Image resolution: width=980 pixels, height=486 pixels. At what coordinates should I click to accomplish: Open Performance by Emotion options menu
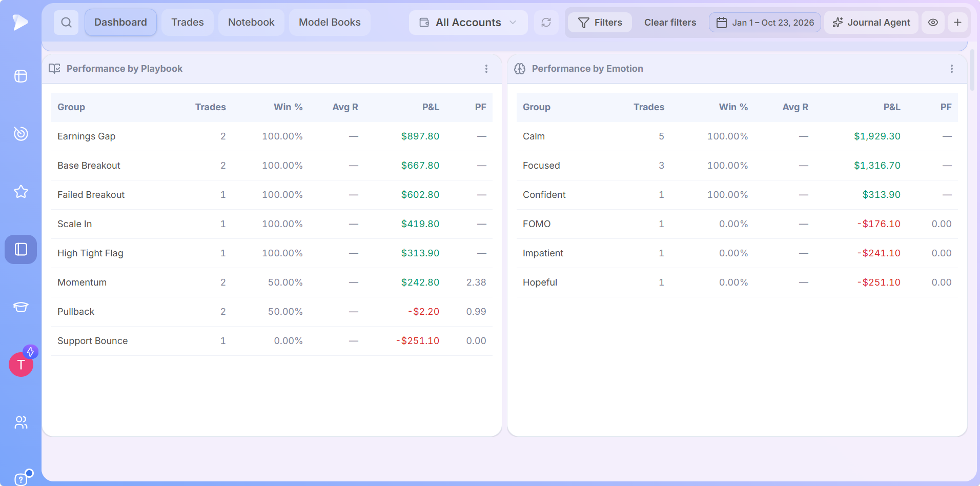952,69
